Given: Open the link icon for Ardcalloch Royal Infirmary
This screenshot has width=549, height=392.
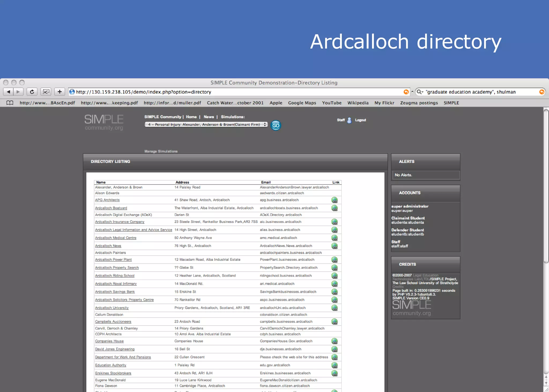Looking at the screenshot, I should pyautogui.click(x=334, y=284).
